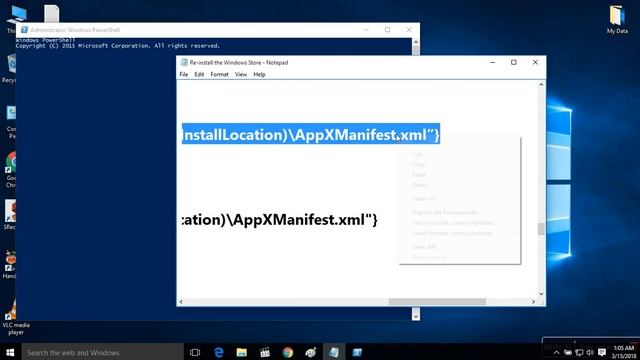Viewport: 640px width, 360px height.
Task: Open File Explorer from the taskbar
Action: click(242, 352)
